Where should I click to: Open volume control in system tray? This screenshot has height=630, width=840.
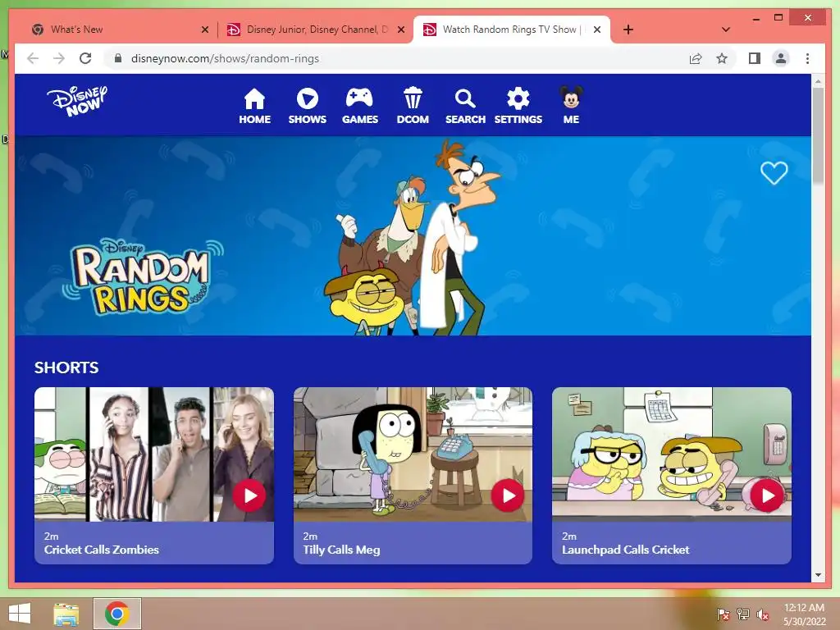(x=762, y=614)
